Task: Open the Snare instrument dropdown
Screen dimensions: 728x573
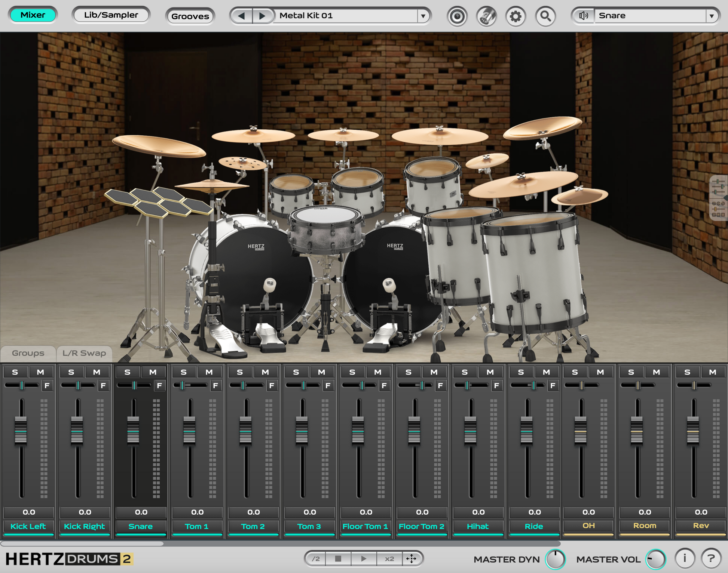Action: click(x=712, y=15)
